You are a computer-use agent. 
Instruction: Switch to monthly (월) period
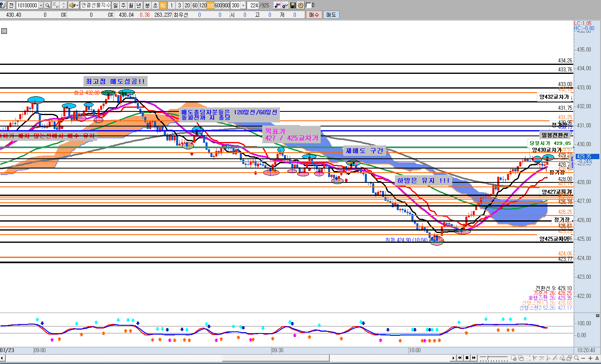(x=131, y=5)
